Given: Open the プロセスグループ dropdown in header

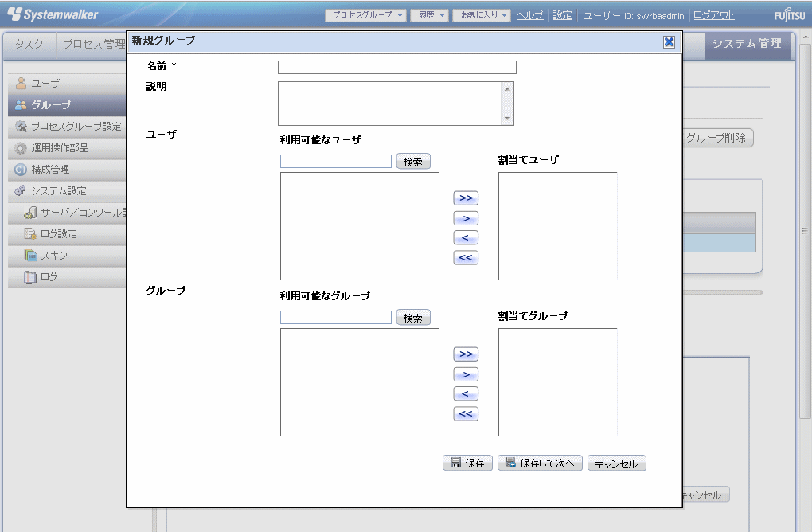Looking at the screenshot, I should [366, 15].
